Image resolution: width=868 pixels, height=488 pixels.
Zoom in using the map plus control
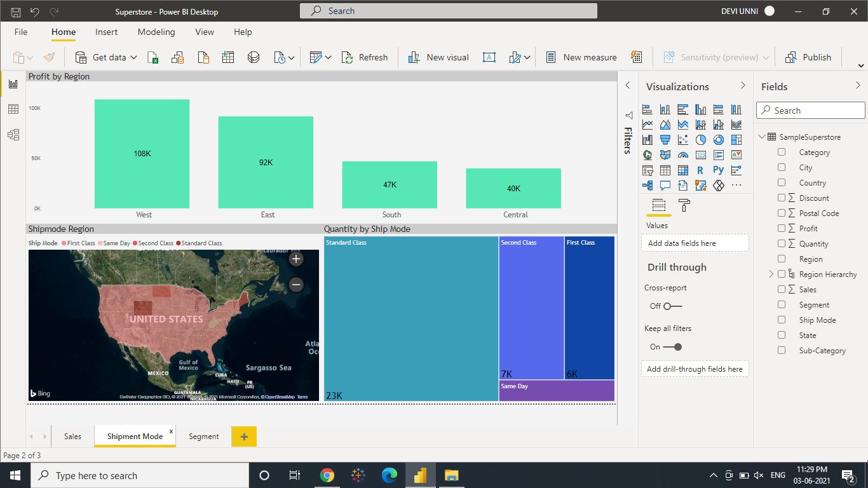click(x=296, y=259)
